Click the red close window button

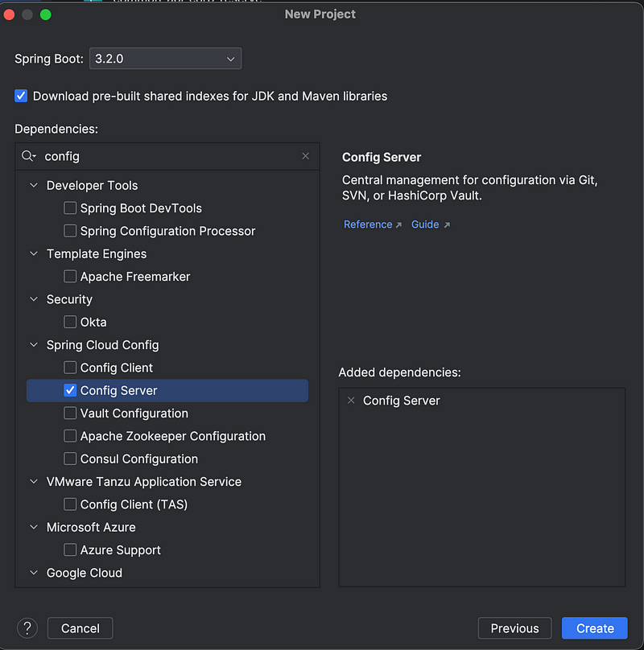pos(10,14)
